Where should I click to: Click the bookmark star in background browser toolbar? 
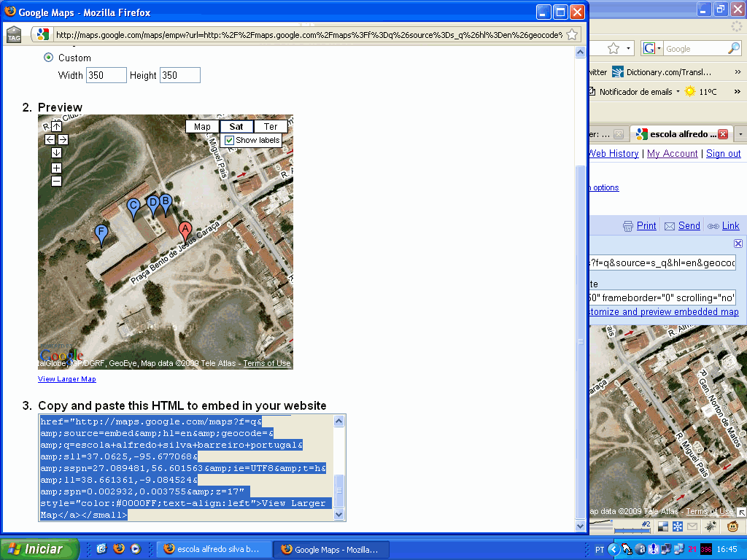point(614,48)
